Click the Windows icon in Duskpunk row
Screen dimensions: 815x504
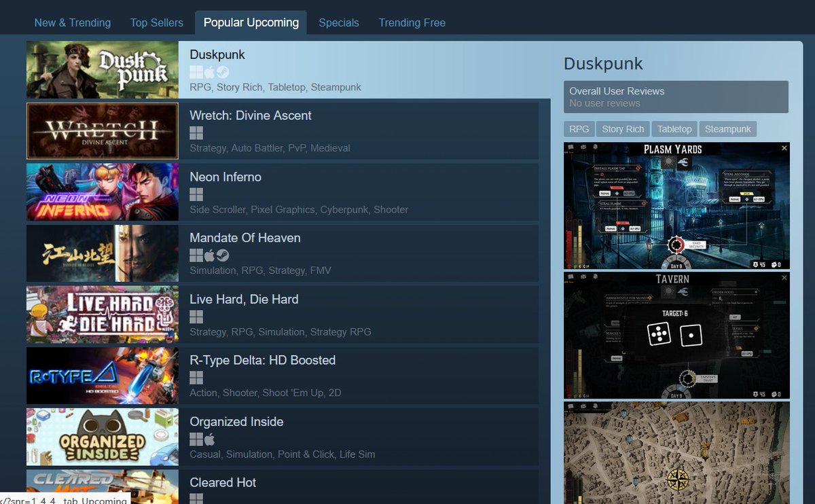tap(196, 72)
